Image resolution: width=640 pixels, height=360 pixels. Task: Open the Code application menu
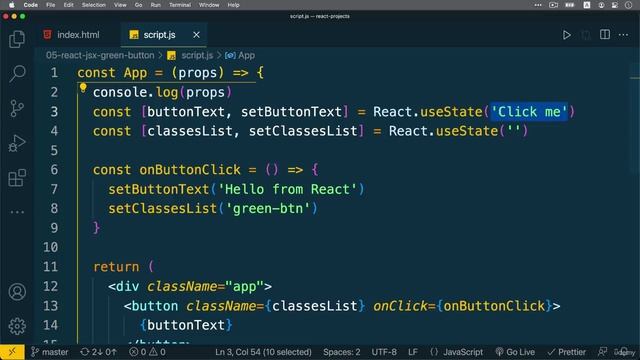pos(31,5)
